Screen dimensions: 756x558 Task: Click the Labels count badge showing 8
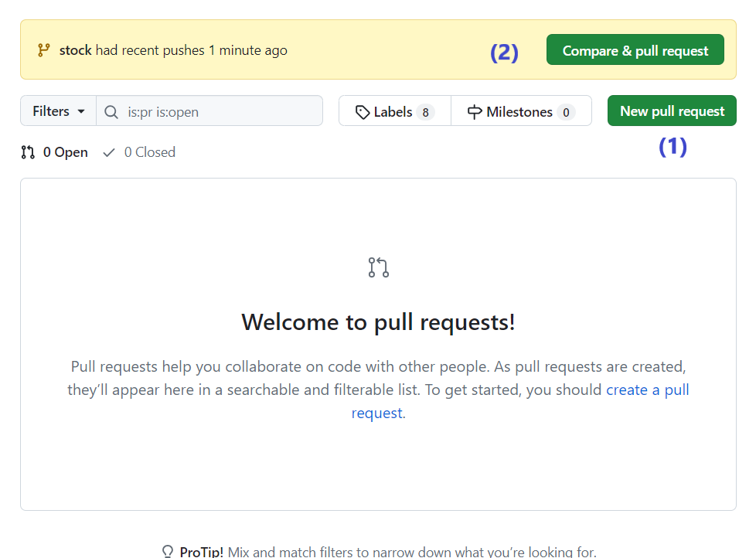click(x=424, y=112)
